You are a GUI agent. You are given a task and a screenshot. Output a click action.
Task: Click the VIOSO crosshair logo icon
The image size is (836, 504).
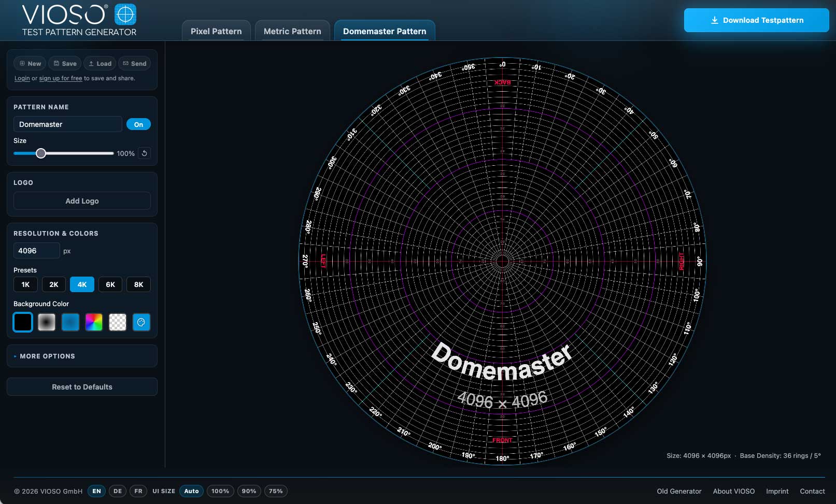coord(125,15)
